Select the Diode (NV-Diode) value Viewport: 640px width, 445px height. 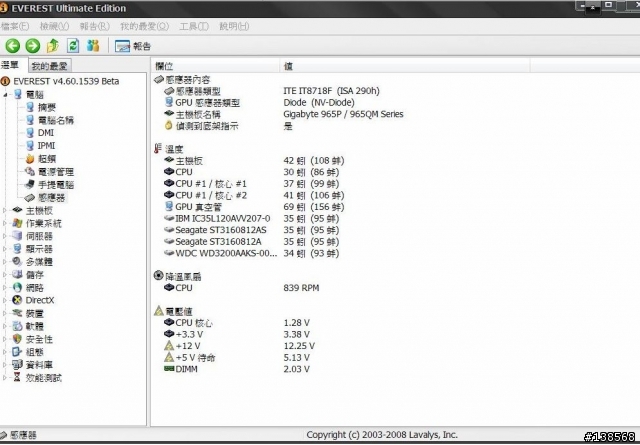pos(319,102)
